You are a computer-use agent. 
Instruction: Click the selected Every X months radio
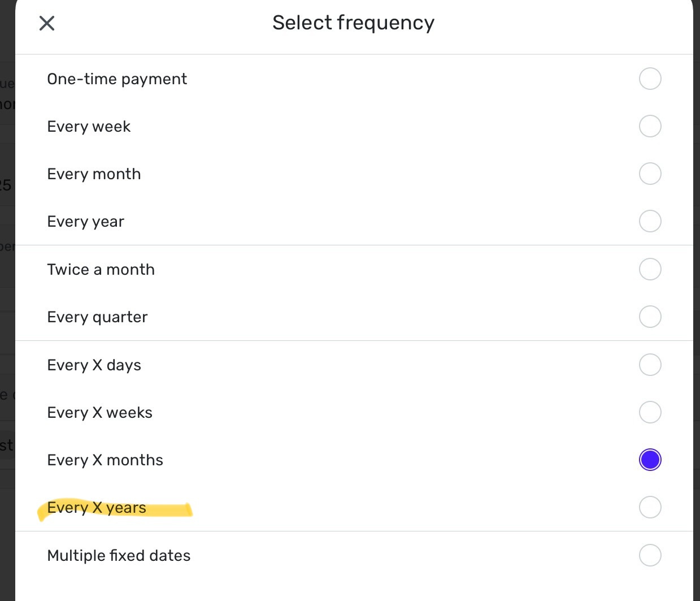click(x=650, y=460)
